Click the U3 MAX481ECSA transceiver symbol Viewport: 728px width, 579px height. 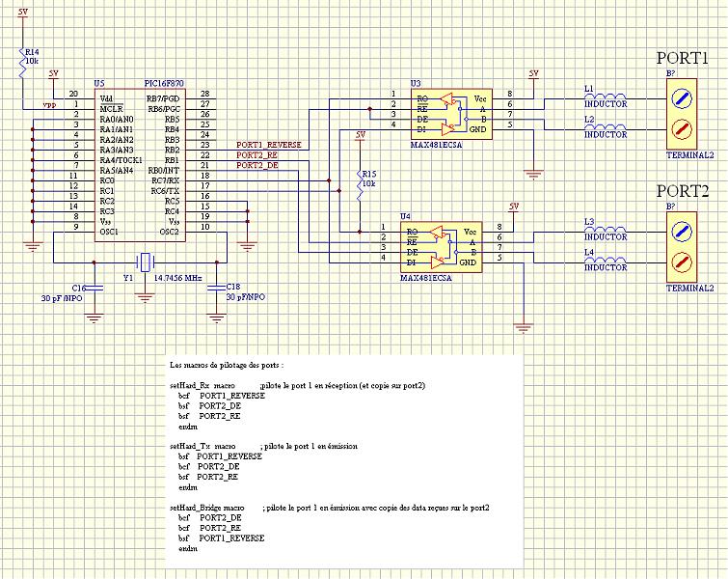(x=451, y=114)
